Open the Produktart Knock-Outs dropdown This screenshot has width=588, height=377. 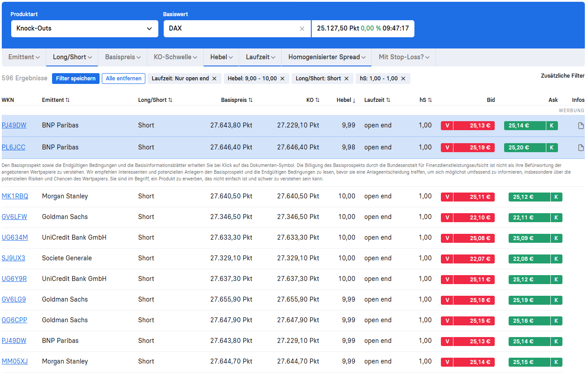(x=84, y=29)
